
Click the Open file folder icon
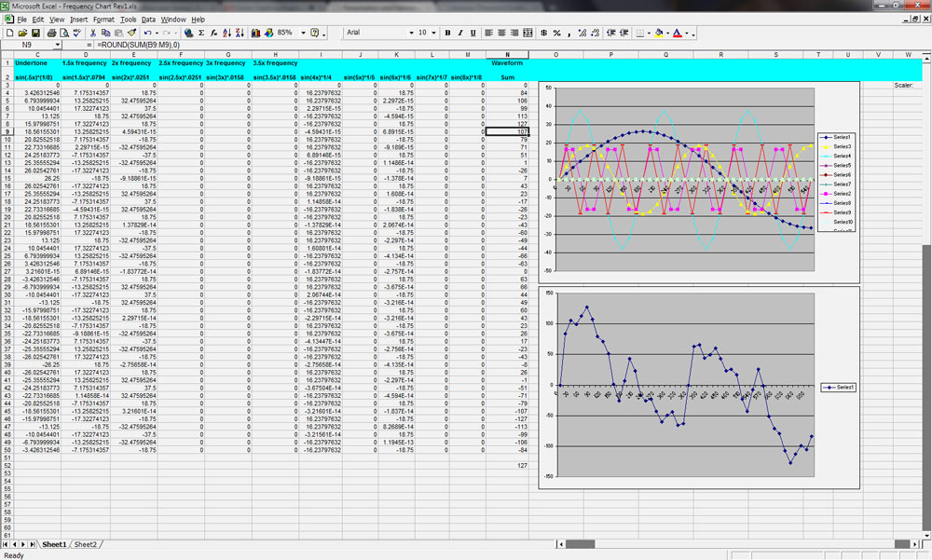tap(22, 33)
